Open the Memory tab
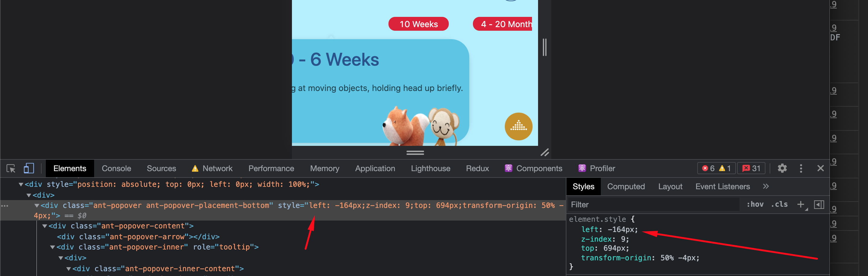This screenshot has height=276, width=868. coord(325,168)
